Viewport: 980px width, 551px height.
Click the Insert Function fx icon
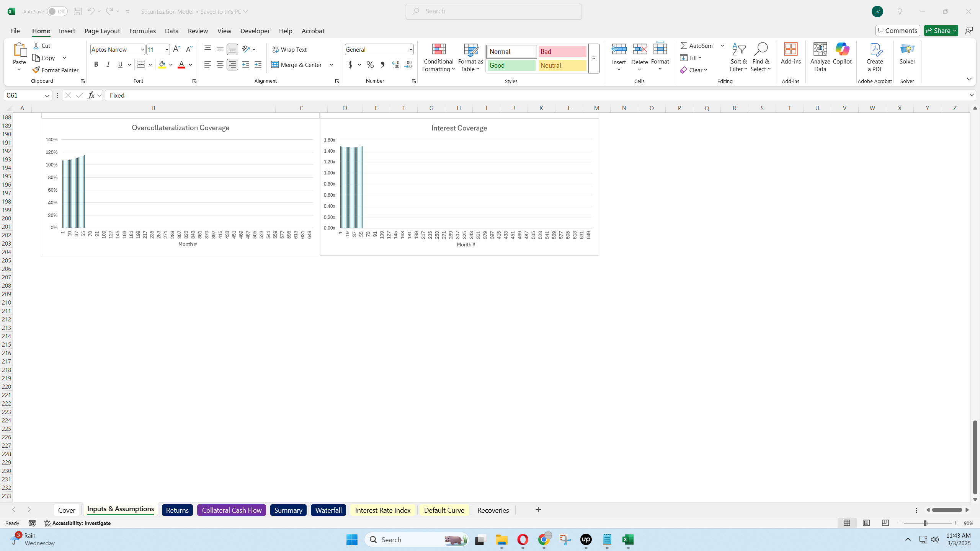pos(91,95)
